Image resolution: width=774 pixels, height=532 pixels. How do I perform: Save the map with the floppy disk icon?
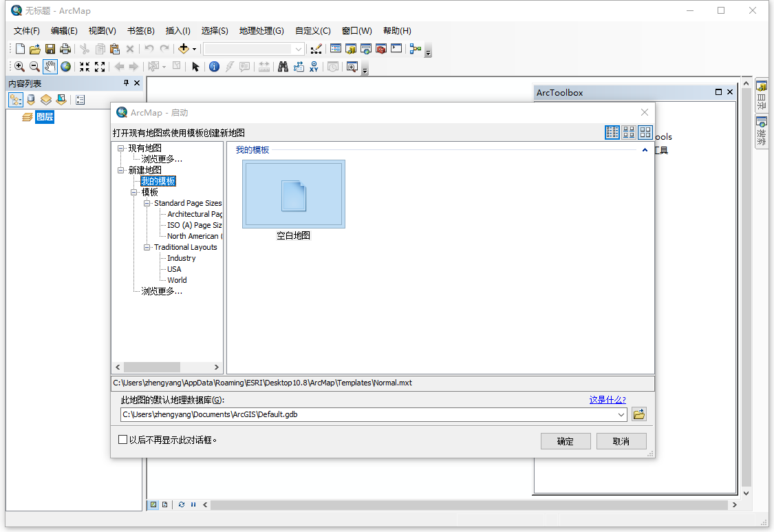click(50, 49)
